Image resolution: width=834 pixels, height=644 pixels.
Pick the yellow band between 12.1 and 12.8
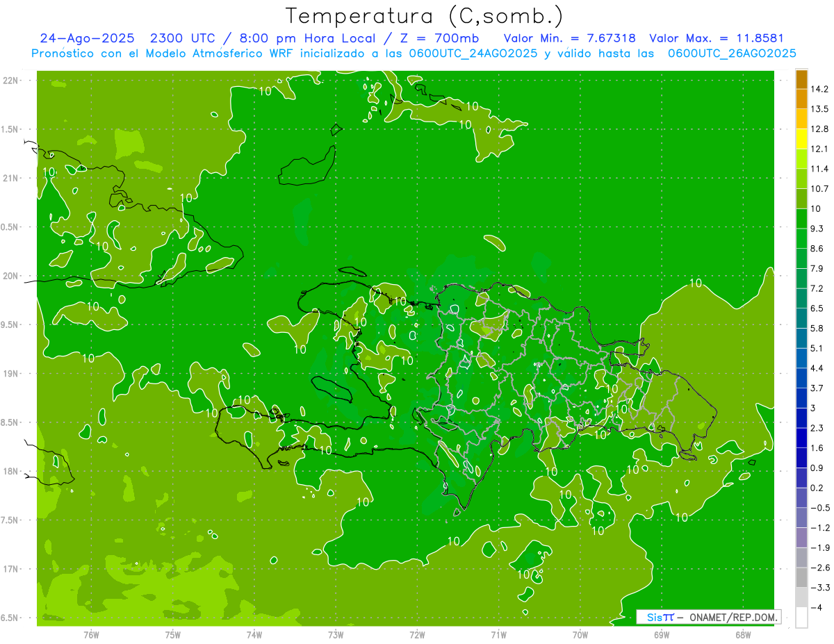pyautogui.click(x=801, y=139)
